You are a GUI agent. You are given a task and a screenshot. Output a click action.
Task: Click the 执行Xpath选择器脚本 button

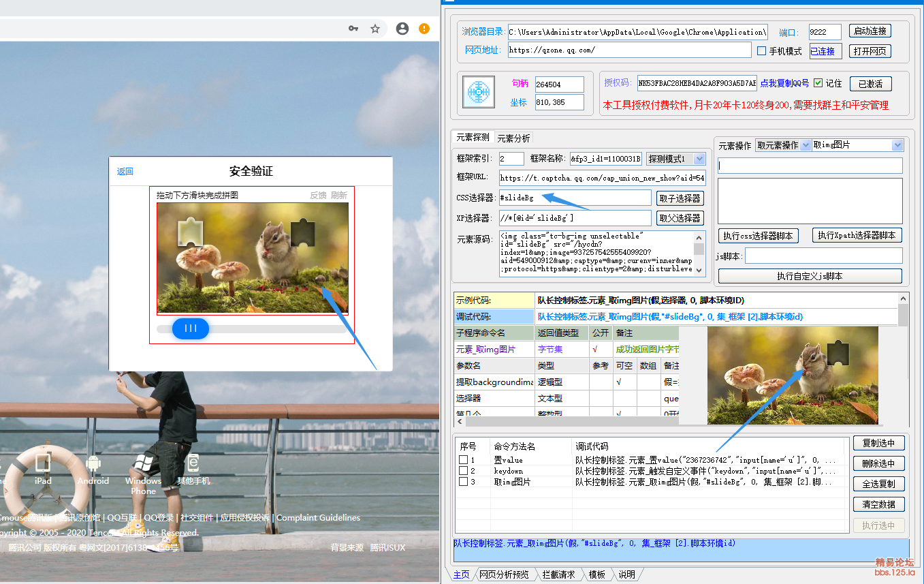coord(857,235)
